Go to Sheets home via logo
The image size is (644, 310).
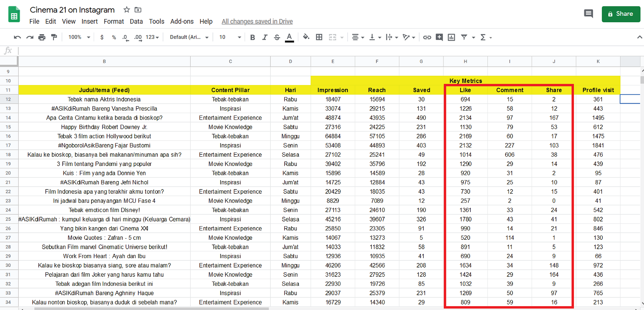tap(14, 14)
